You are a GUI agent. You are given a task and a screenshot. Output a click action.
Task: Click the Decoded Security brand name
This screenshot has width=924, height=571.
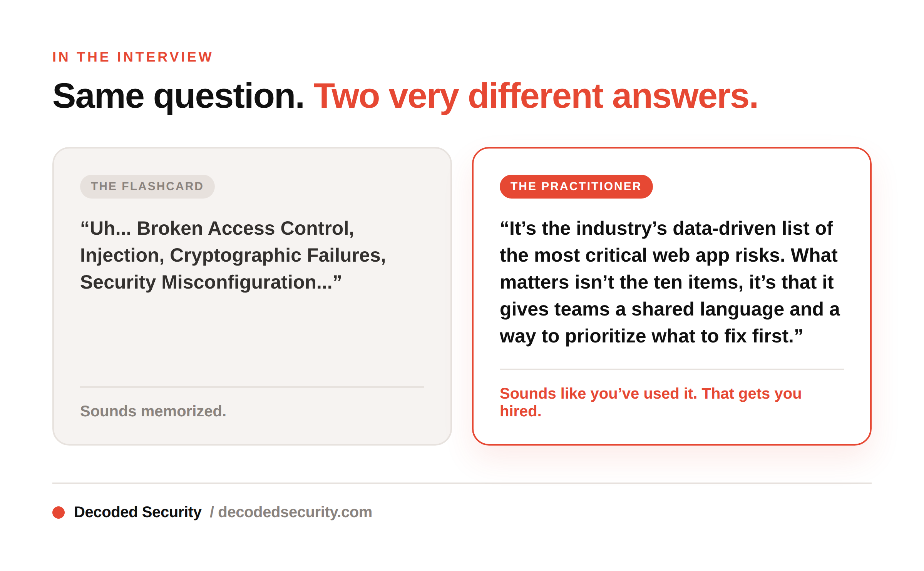coord(137,512)
